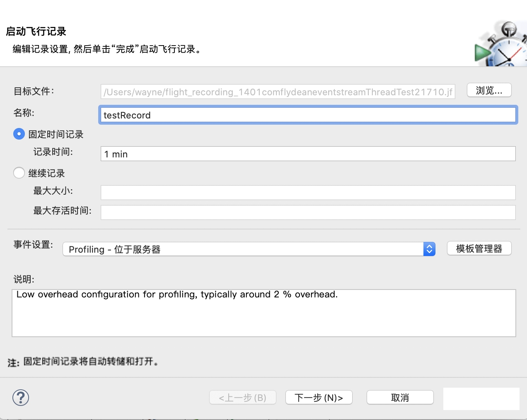Click the 最大存活时间 input field

(x=308, y=212)
